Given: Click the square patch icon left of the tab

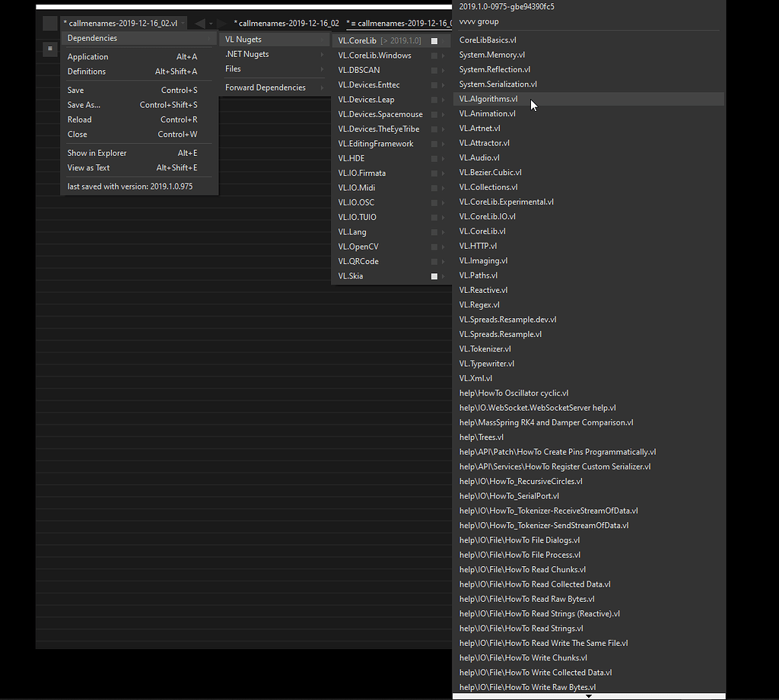Looking at the screenshot, I should point(49,23).
